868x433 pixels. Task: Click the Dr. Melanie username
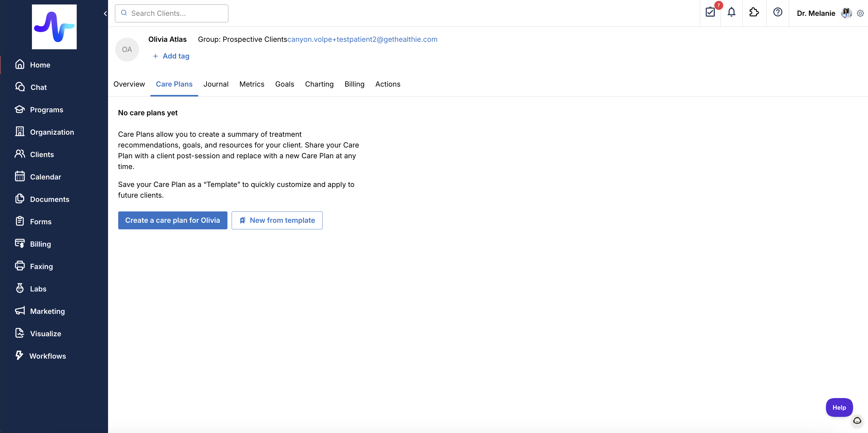click(816, 13)
